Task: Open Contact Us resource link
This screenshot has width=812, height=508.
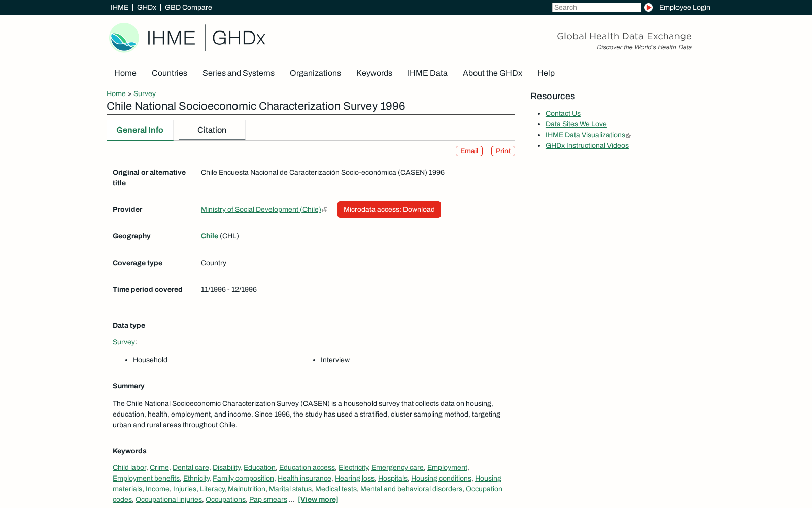Action: tap(563, 113)
